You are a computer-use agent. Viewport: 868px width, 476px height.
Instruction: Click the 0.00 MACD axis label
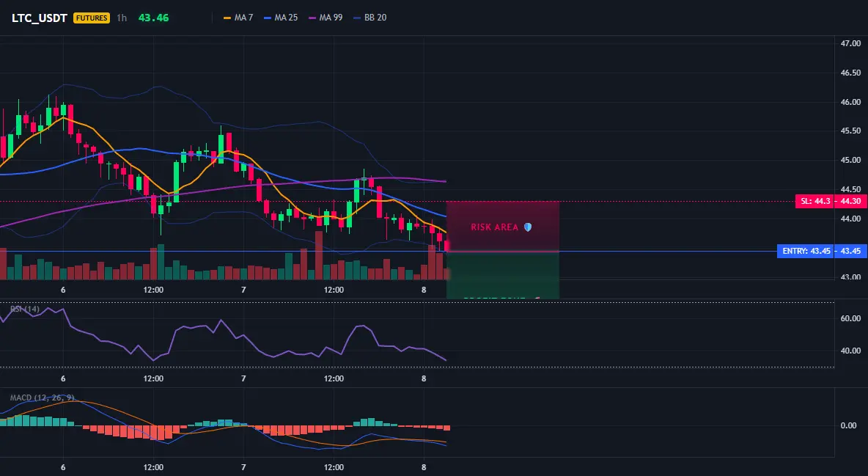[849, 425]
